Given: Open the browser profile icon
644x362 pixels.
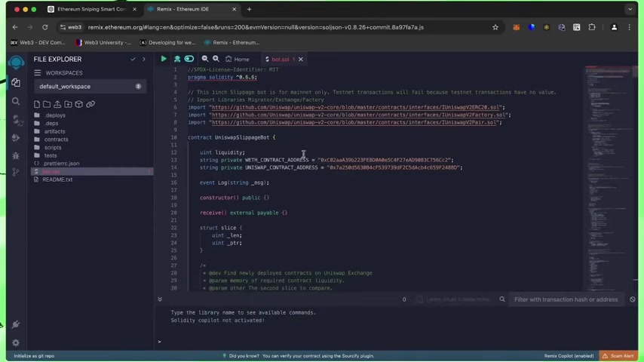Looking at the screenshot, I should coord(614,27).
